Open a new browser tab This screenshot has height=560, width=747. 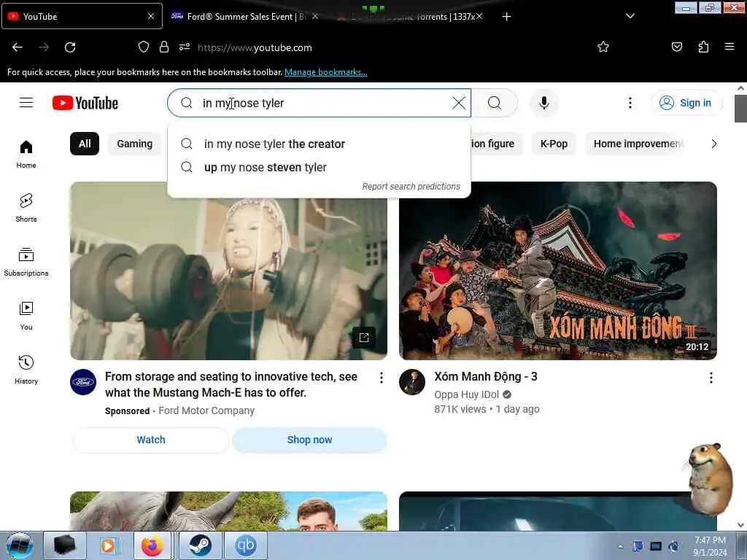pos(506,17)
